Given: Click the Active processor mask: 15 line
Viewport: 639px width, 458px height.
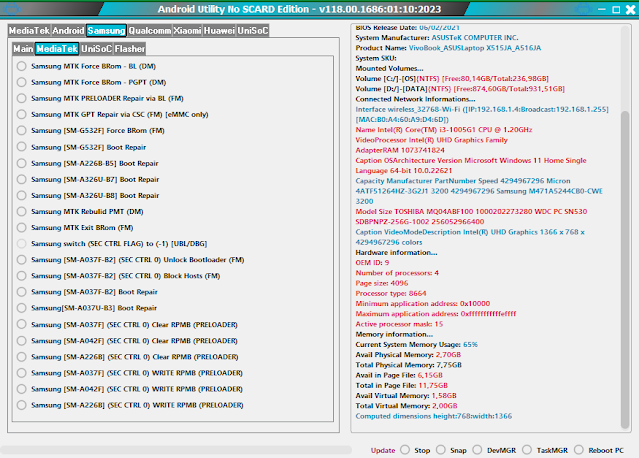Looking at the screenshot, I should click(x=399, y=324).
